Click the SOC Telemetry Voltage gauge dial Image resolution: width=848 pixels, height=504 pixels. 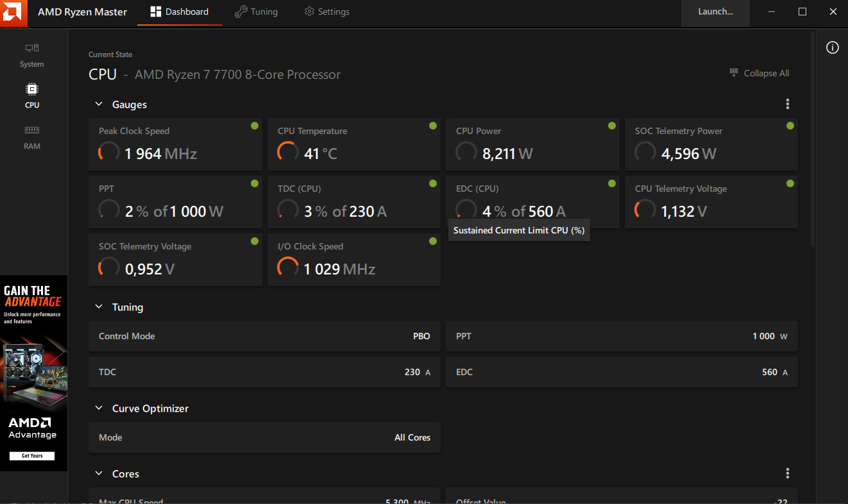coord(108,268)
